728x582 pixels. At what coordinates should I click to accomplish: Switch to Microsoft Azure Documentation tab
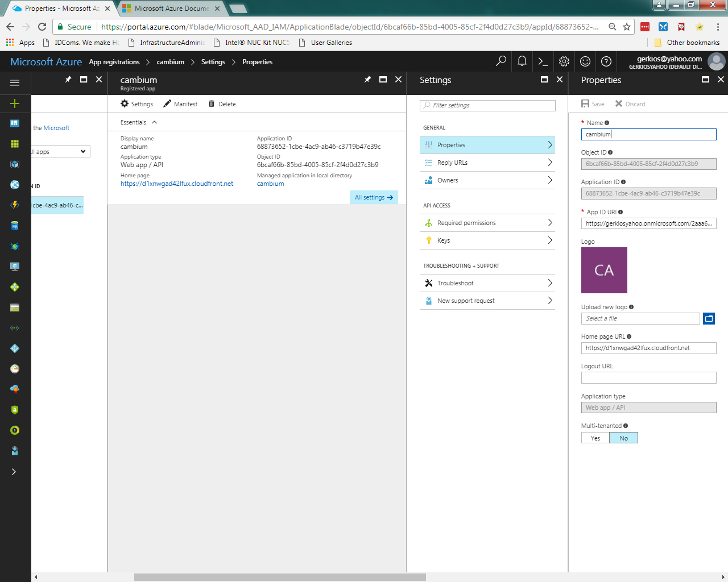(x=172, y=9)
